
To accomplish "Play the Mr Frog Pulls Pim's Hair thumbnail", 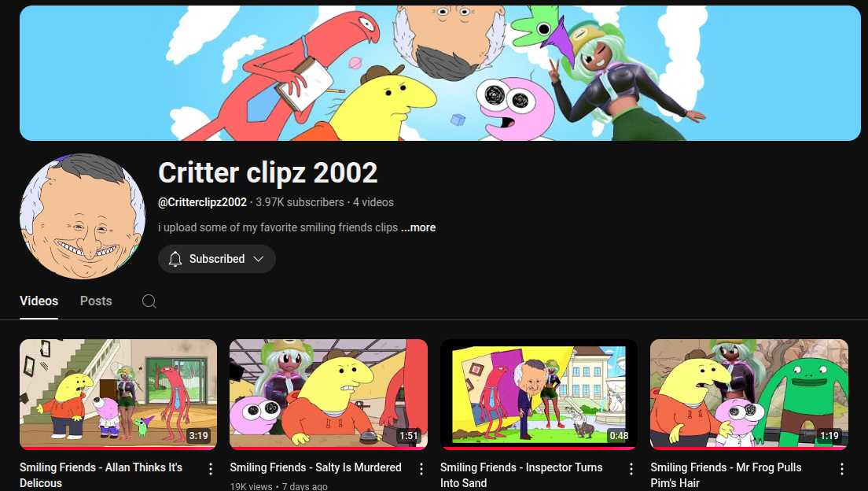I will point(749,394).
